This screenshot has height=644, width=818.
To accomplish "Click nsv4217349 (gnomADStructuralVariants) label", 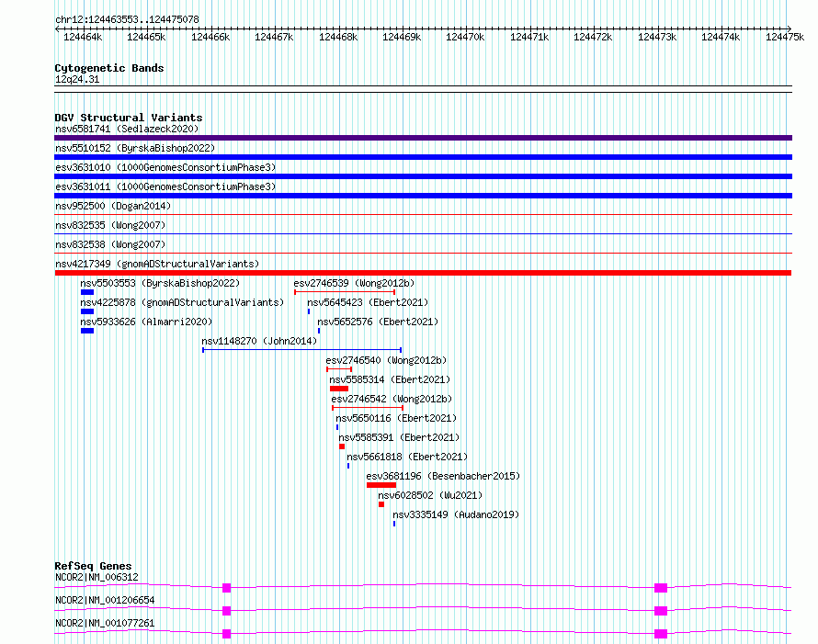I will [x=157, y=264].
